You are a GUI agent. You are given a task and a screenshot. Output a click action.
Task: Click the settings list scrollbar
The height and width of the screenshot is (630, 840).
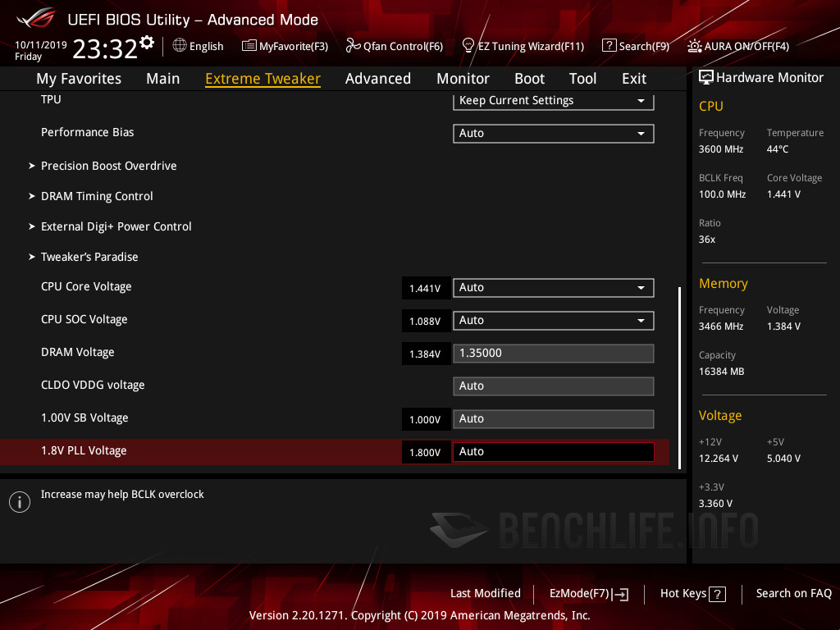679,377
